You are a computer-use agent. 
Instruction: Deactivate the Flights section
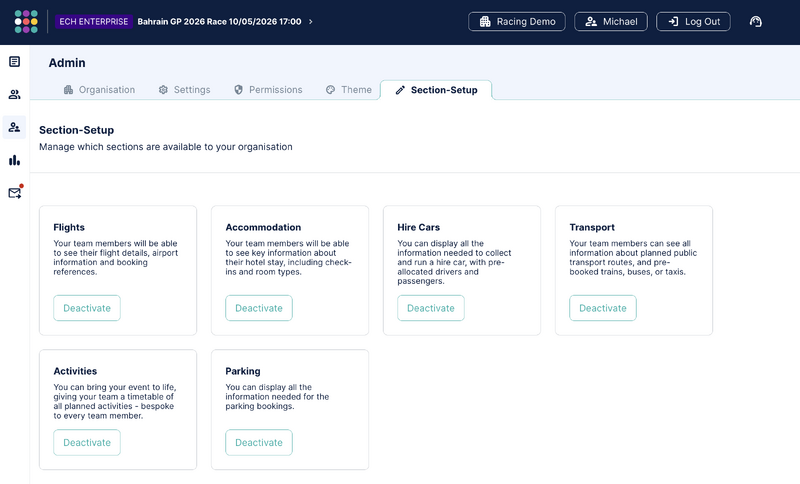click(x=87, y=308)
